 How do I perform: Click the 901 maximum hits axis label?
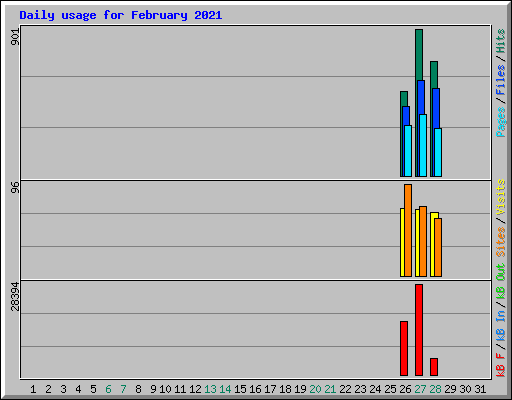(x=15, y=37)
